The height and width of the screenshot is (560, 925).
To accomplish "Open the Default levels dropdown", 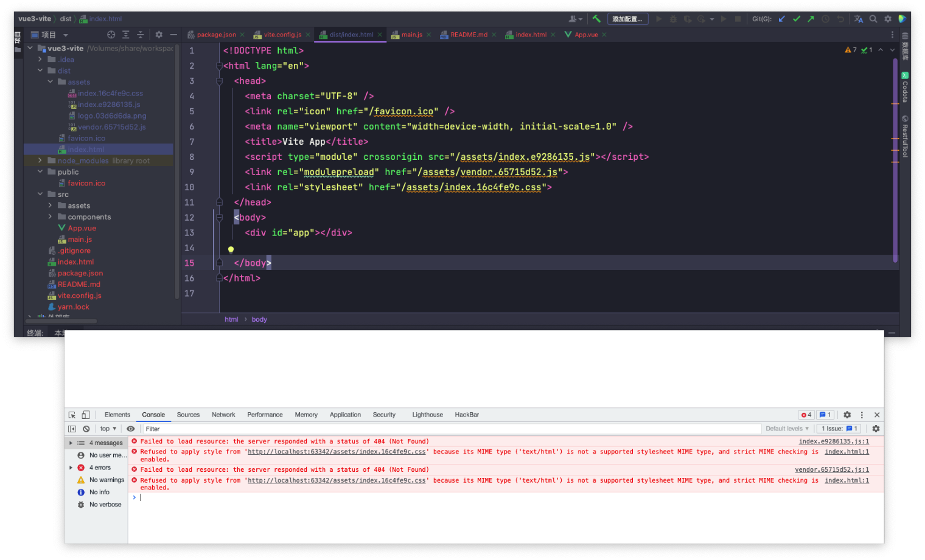I will coord(787,429).
